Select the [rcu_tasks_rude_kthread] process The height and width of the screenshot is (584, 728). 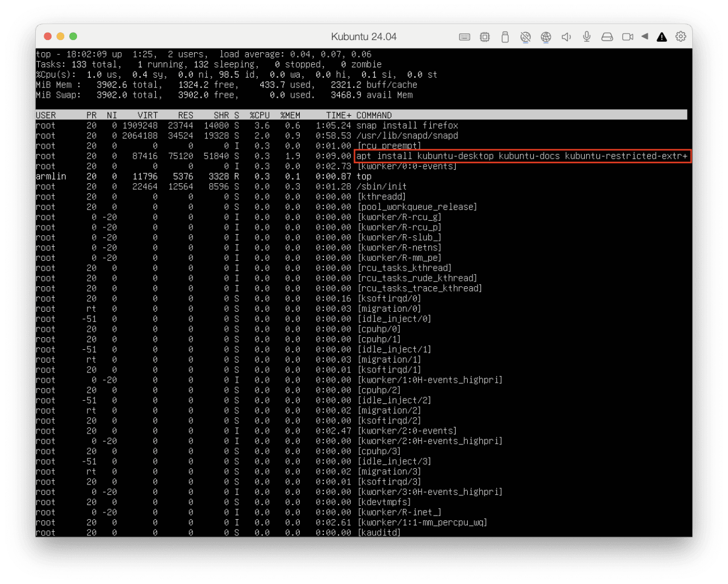[417, 278]
